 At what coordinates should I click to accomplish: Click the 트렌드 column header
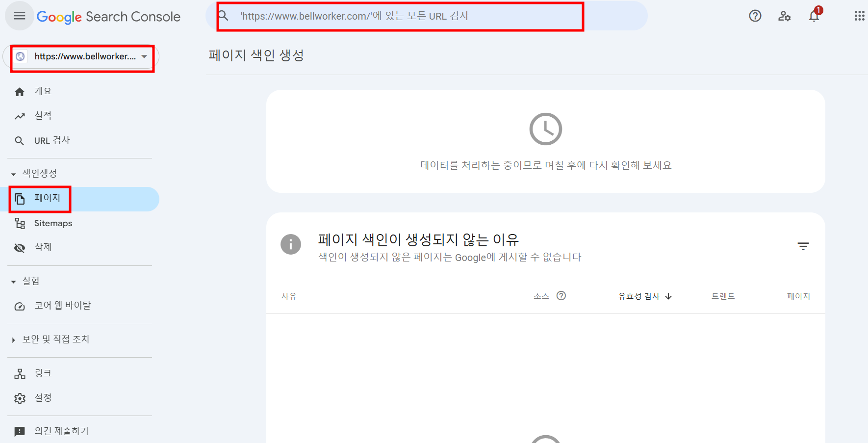723,296
